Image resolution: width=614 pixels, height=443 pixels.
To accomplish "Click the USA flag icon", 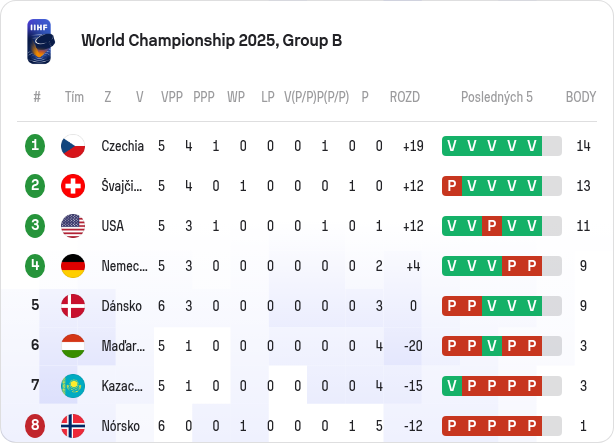I will point(73,226).
